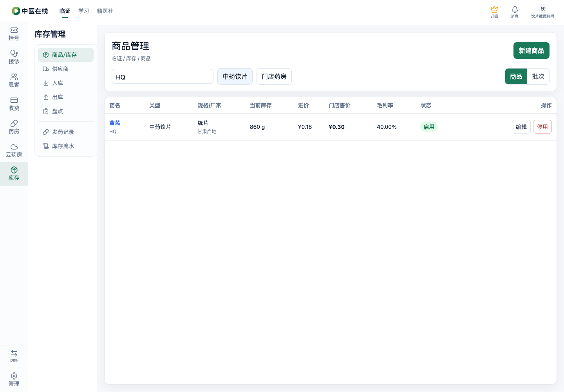Click the 毛利率 column header

[x=385, y=105]
